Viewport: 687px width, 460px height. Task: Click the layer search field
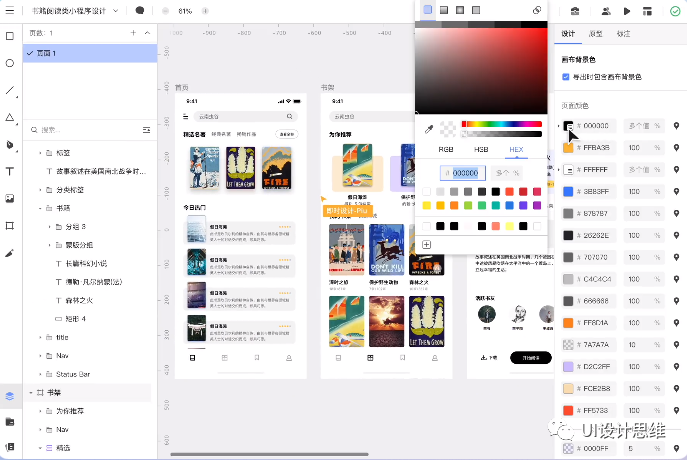[85, 130]
